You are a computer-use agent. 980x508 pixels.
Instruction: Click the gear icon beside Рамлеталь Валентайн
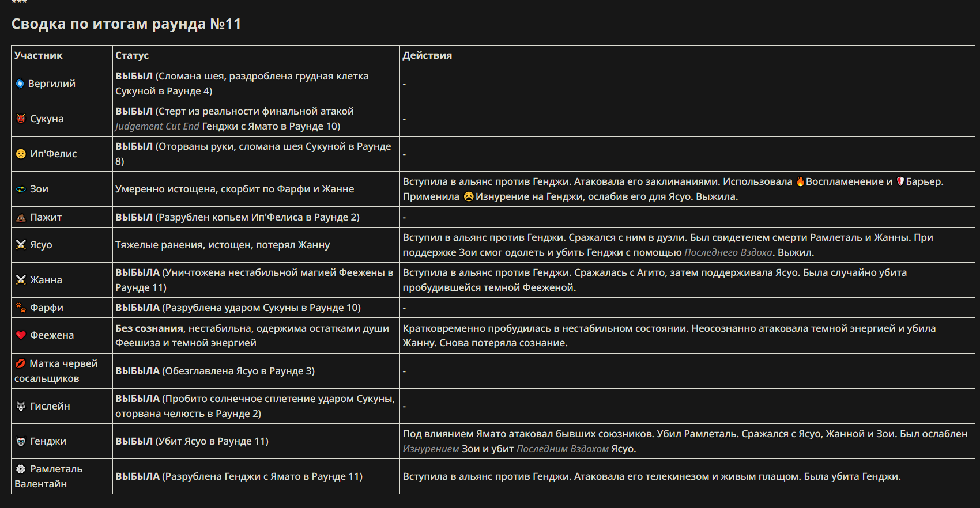[x=21, y=469]
